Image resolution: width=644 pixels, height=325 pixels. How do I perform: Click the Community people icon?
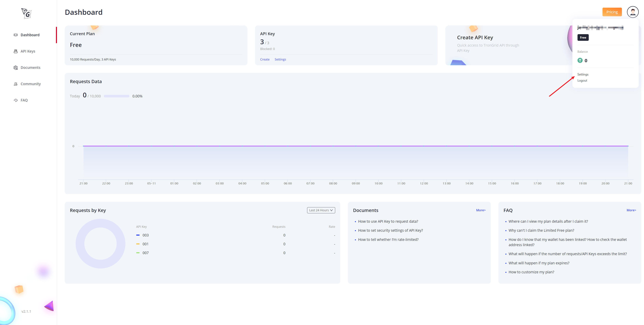pyautogui.click(x=15, y=84)
